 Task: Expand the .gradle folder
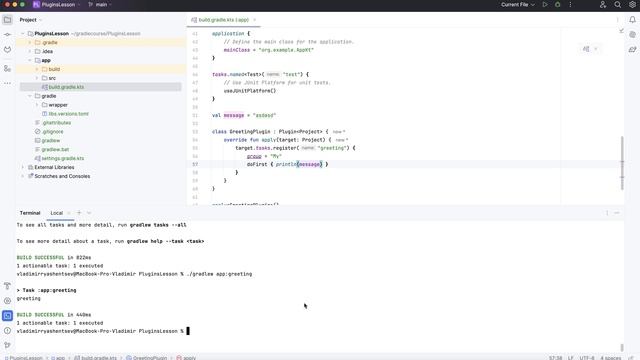30,42
